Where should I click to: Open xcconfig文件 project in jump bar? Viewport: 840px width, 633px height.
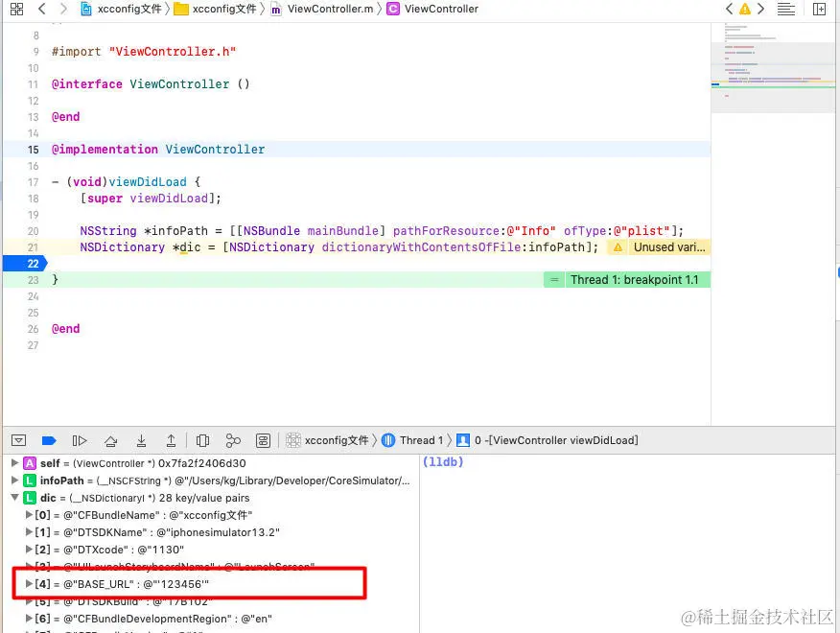click(122, 9)
